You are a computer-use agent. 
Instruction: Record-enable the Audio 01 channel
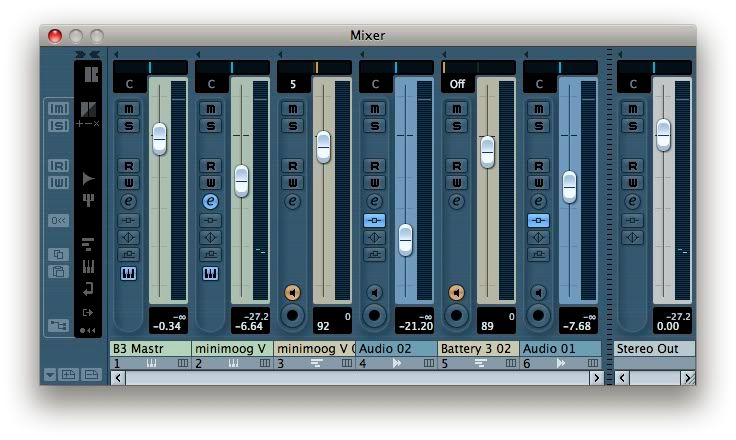tap(538, 315)
